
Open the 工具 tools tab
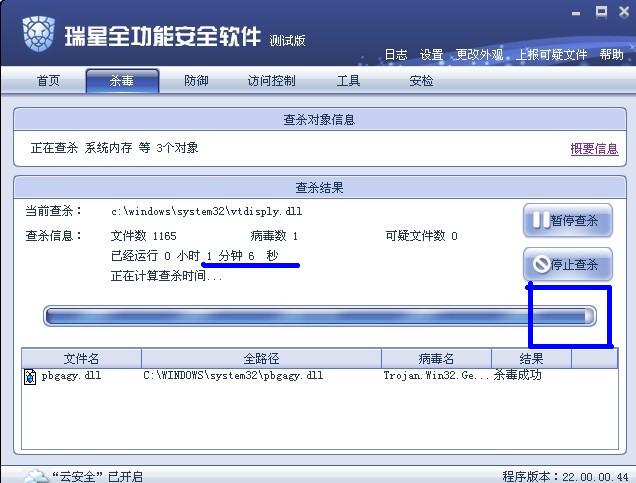click(348, 81)
